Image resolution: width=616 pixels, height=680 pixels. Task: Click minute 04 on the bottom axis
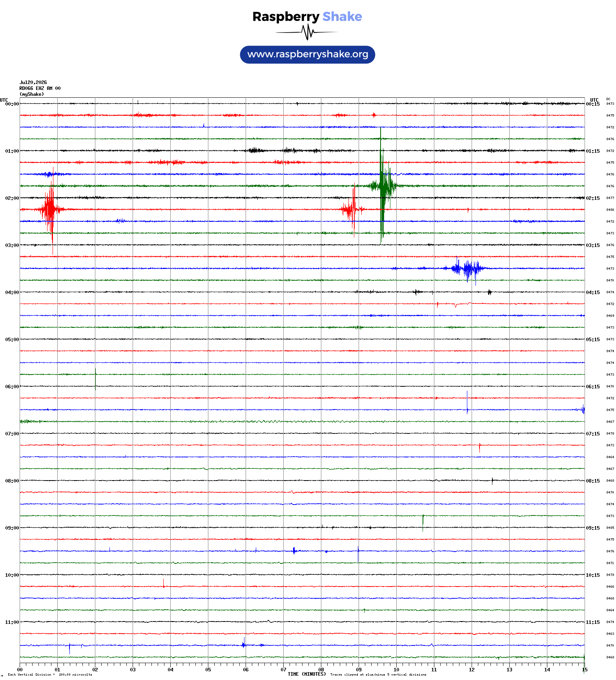click(x=170, y=670)
